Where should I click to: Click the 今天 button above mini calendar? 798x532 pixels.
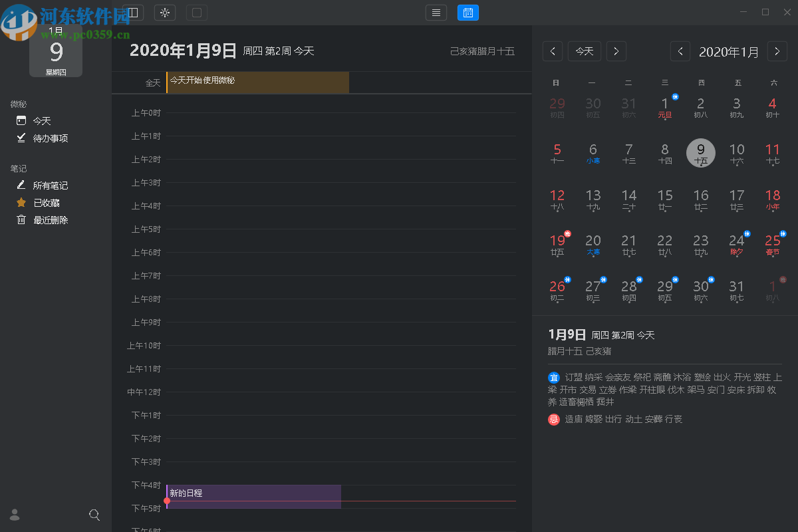click(585, 51)
